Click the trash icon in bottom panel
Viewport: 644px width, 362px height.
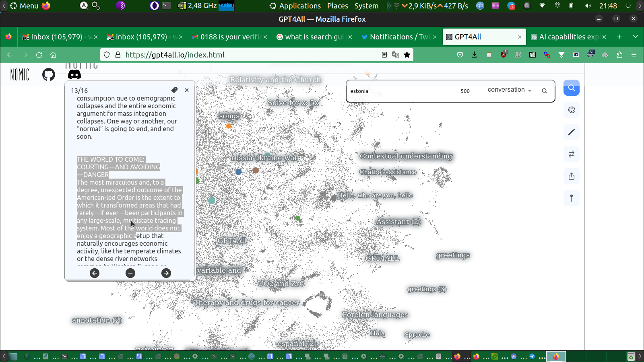coord(631,356)
